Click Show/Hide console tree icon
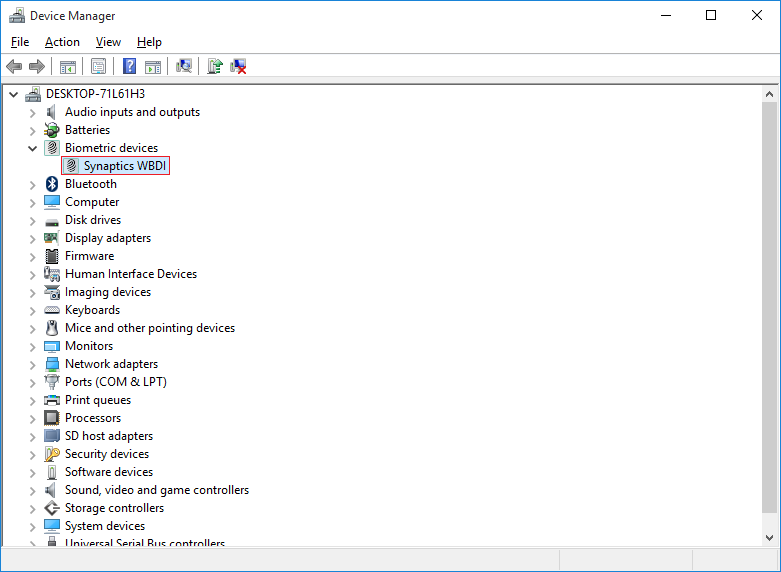This screenshot has width=781, height=572. point(68,66)
